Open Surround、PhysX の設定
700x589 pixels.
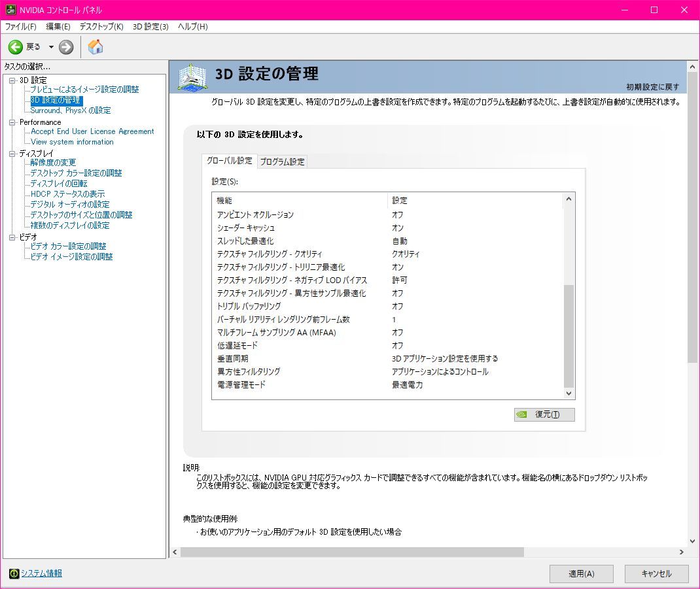(71, 110)
